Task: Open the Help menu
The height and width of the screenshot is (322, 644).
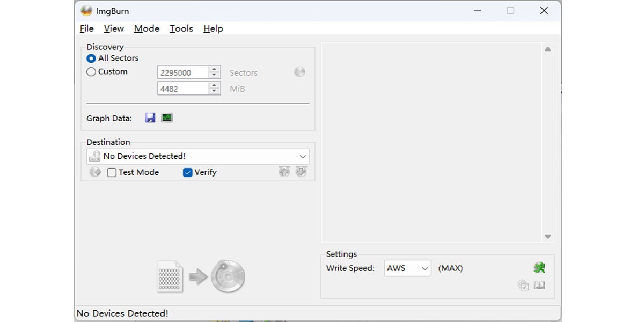Action: pos(213,29)
